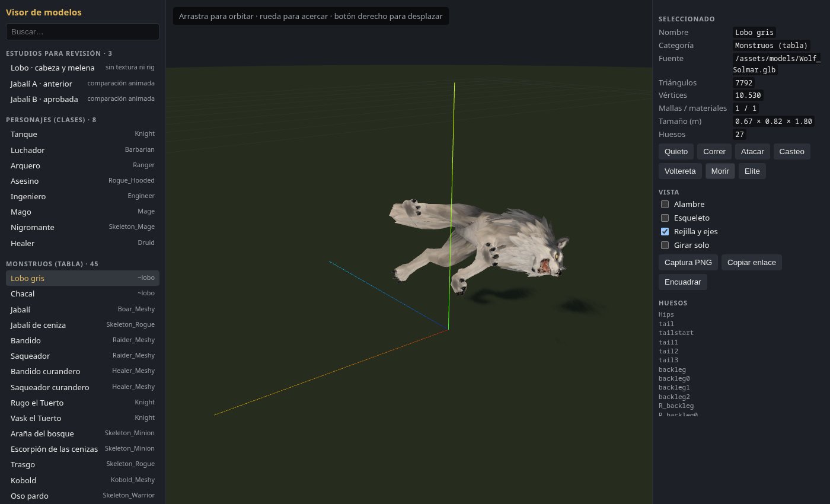Viewport: 830px width, 504px height.
Task: Select the Nigromante character
Action: pos(82,227)
